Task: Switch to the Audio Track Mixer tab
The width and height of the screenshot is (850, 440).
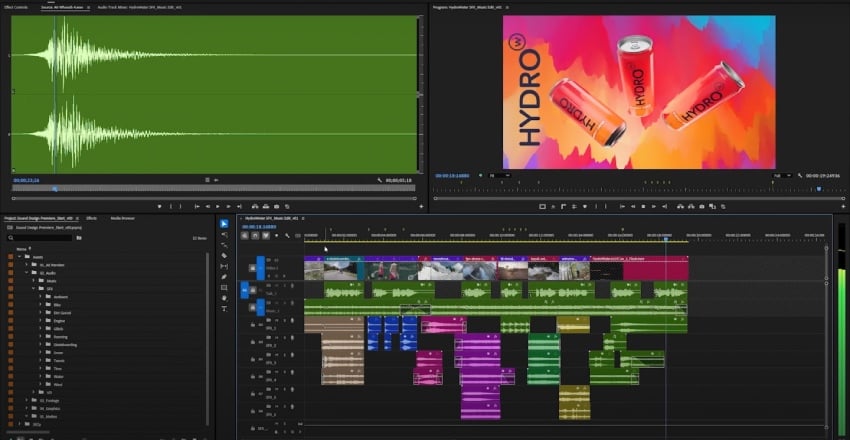Action: [140, 8]
